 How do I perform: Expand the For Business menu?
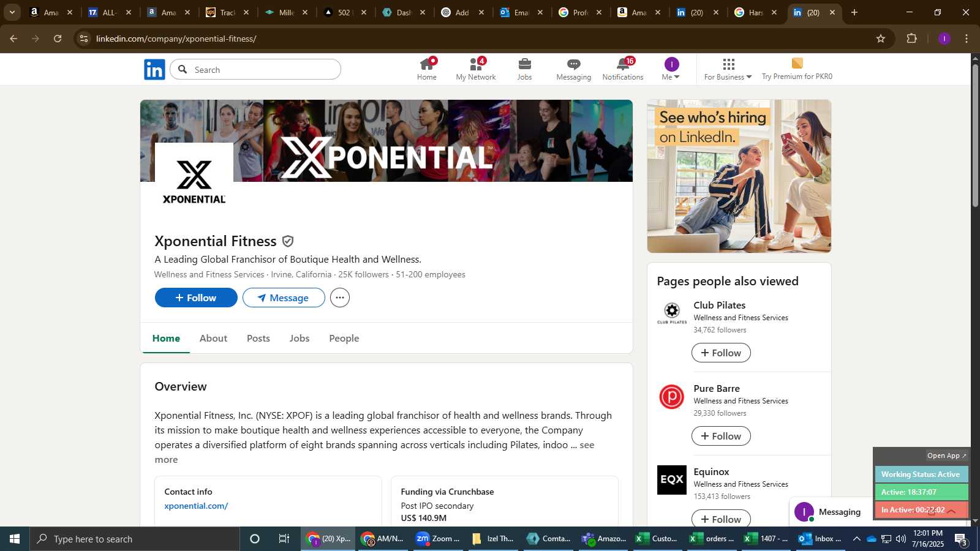(x=728, y=69)
